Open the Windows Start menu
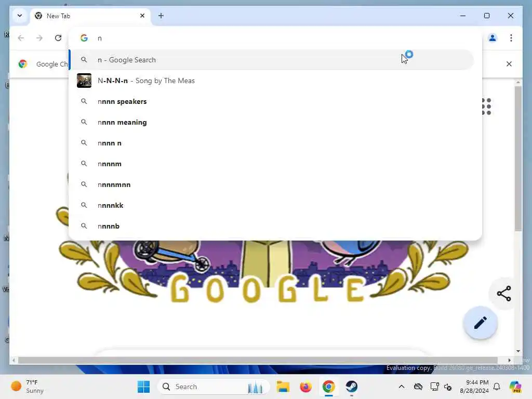532x399 pixels. click(143, 387)
